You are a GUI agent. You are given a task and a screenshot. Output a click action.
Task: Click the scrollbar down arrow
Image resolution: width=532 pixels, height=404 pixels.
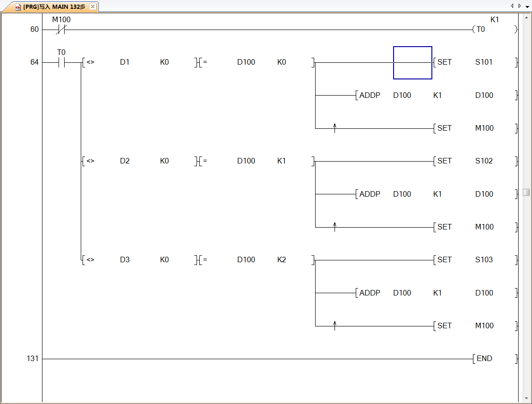[x=526, y=398]
